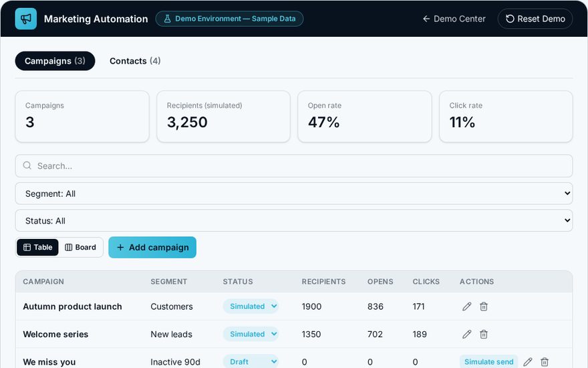Click the 1900 recipients value
Viewport: 588px width, 368px height.
coord(311,306)
